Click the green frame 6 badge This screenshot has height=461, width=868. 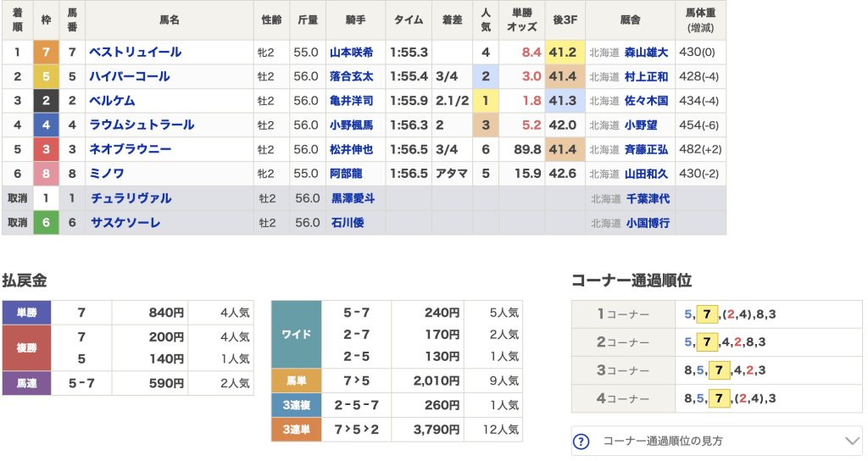[x=46, y=223]
